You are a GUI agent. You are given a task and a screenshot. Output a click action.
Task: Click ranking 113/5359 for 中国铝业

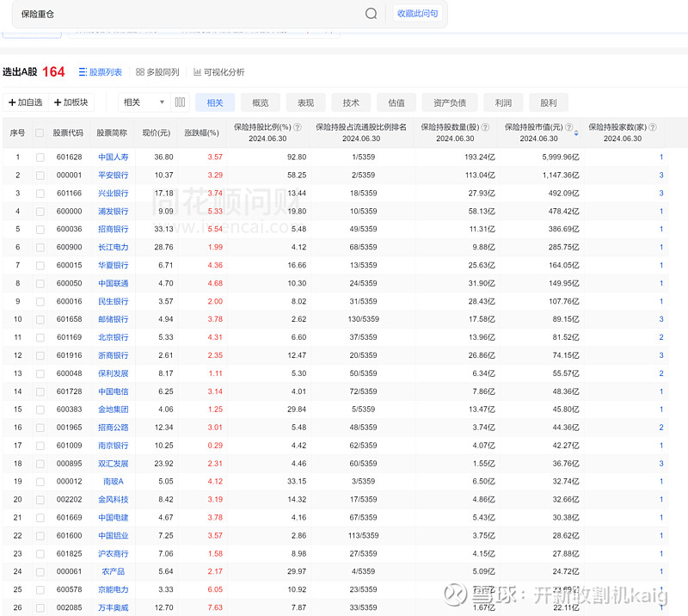[x=363, y=536]
